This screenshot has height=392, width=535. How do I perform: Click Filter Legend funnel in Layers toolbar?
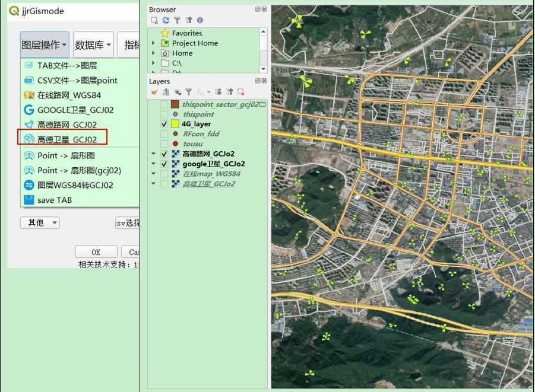(x=188, y=92)
